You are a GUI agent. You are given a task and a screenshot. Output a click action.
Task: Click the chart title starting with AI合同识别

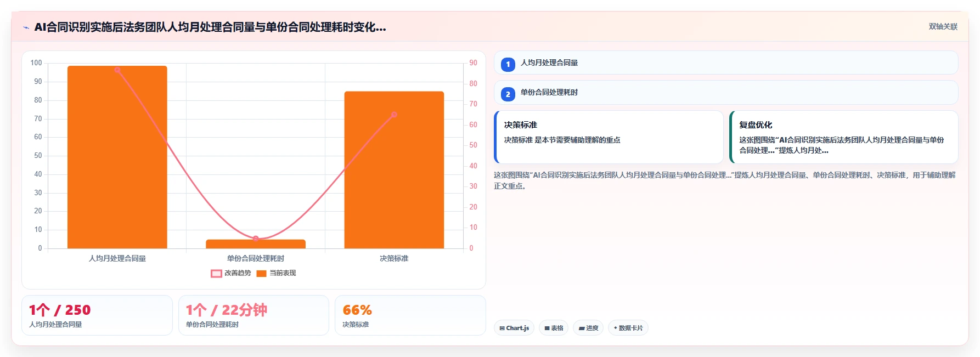pyautogui.click(x=210, y=27)
